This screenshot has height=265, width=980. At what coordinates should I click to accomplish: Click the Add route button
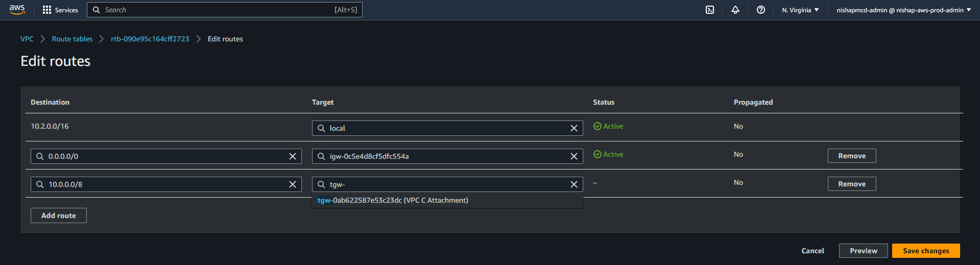(58, 215)
